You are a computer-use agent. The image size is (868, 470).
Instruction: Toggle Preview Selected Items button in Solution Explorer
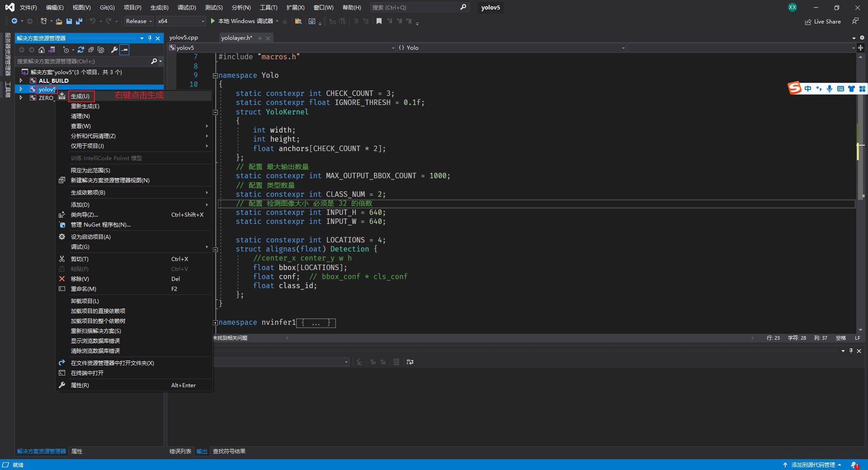[125, 50]
